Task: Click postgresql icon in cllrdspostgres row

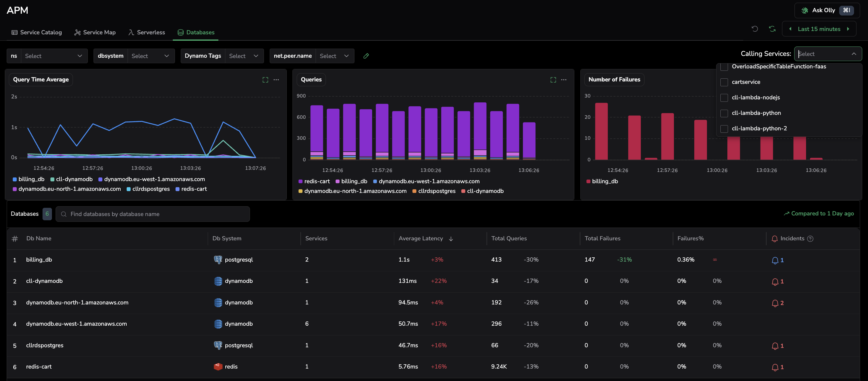Action: pos(218,345)
